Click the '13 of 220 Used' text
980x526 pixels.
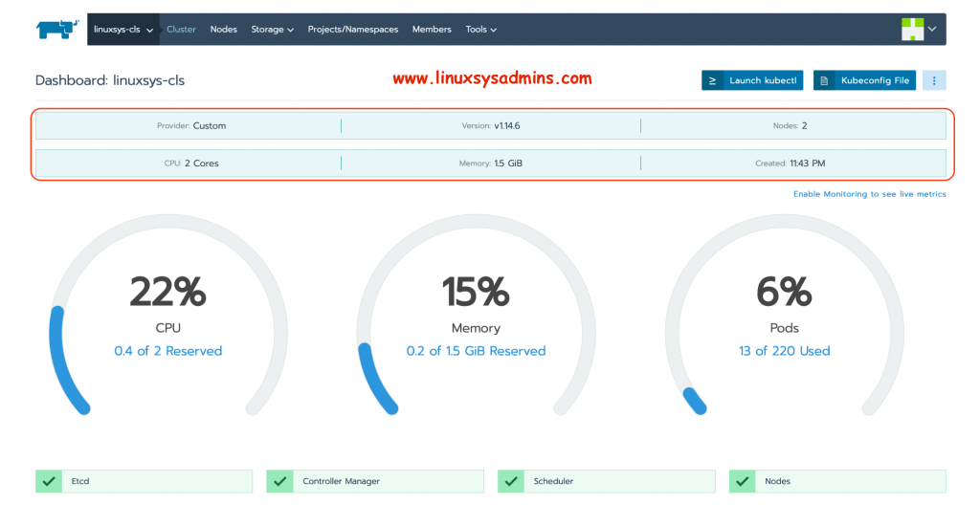tap(784, 351)
